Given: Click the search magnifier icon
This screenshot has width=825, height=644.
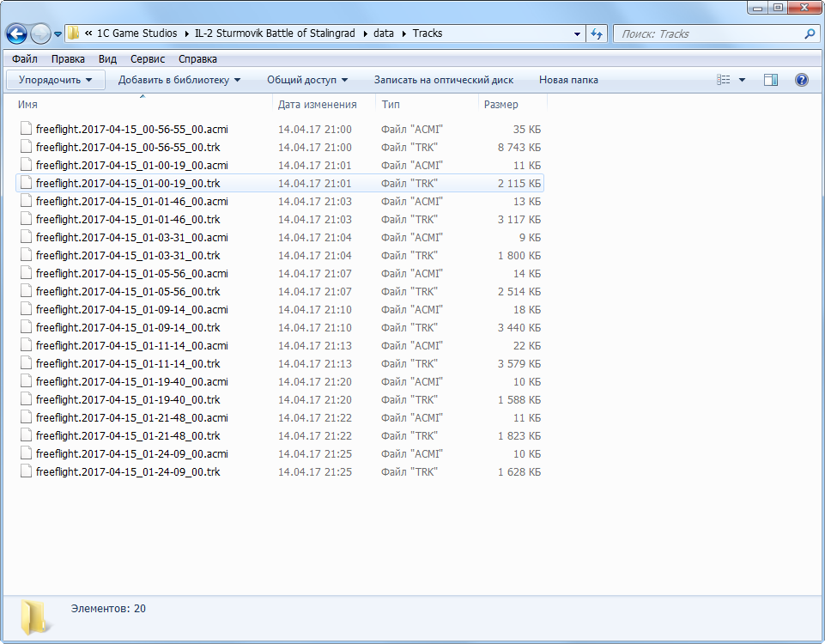Looking at the screenshot, I should [x=810, y=33].
